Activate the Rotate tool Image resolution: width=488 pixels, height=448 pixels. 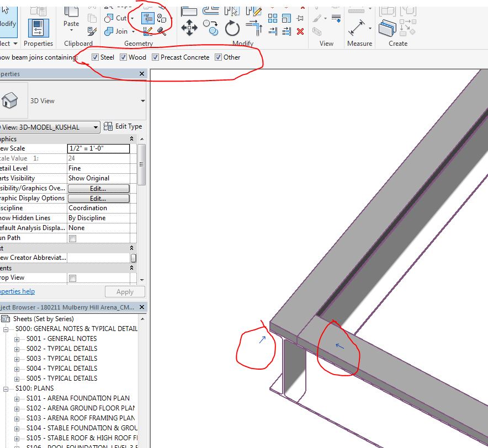(232, 28)
